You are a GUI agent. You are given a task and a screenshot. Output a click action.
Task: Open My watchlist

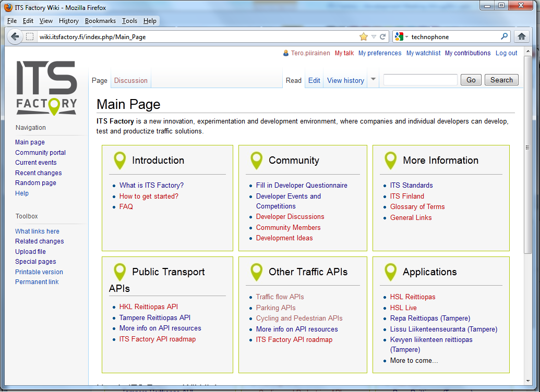point(423,53)
